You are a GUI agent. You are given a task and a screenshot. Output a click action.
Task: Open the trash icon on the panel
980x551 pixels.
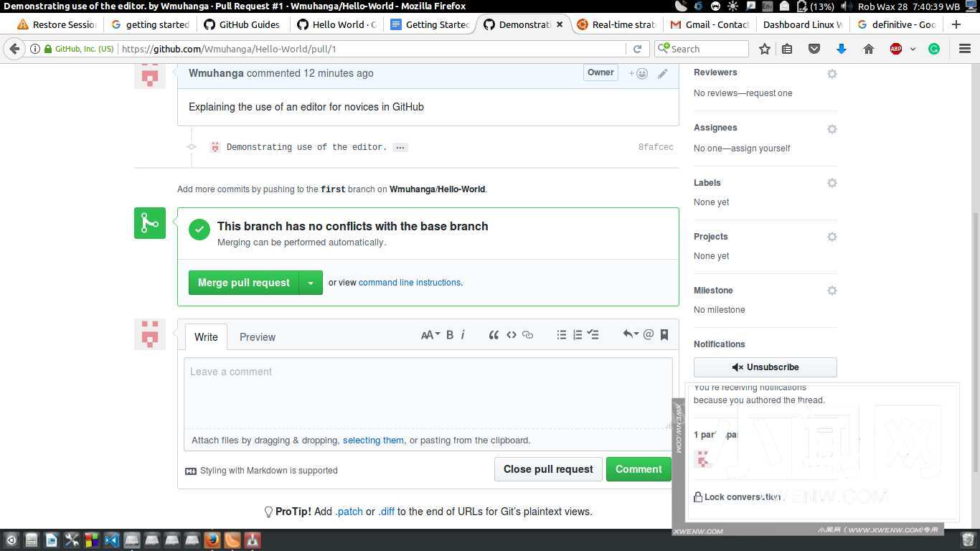tap(968, 540)
